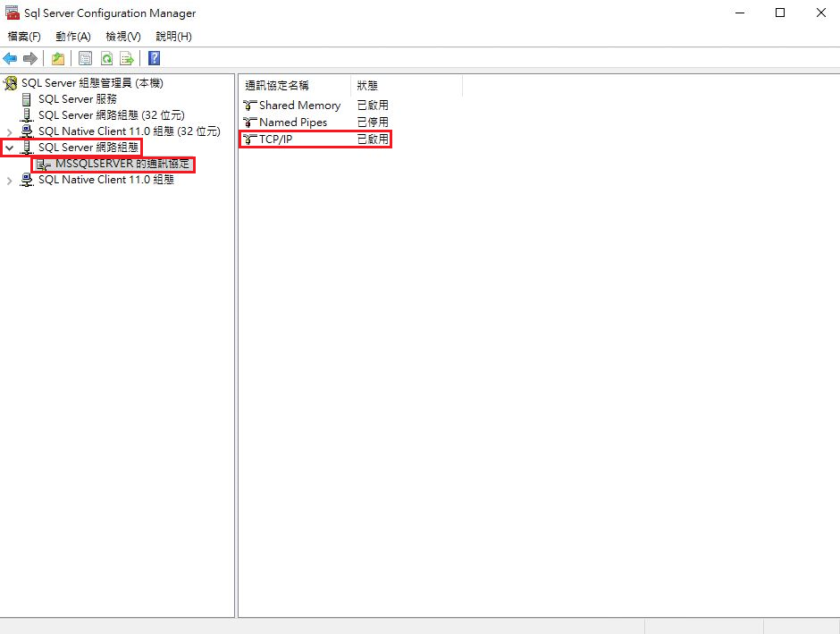Open the 說明(H) menu
840x634 pixels.
173,37
